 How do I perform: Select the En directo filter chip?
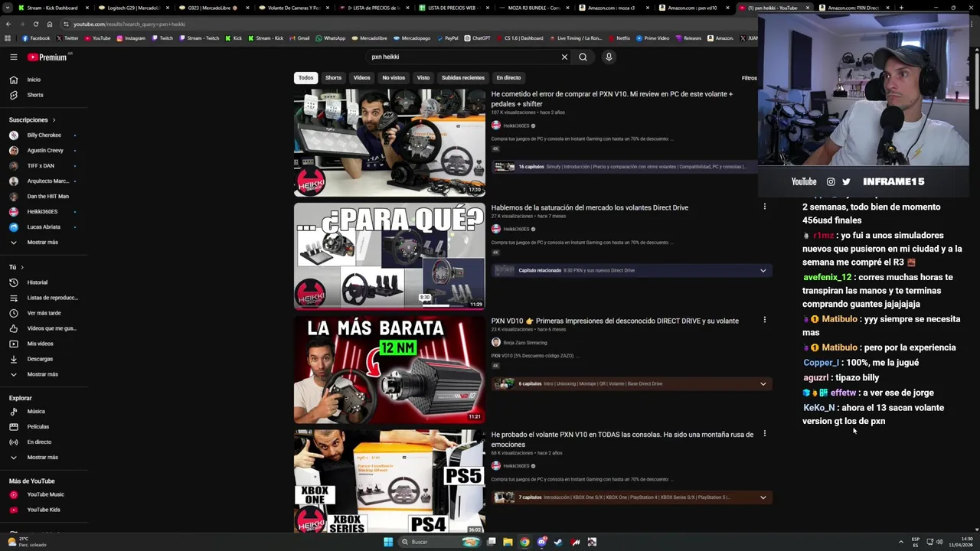508,77
